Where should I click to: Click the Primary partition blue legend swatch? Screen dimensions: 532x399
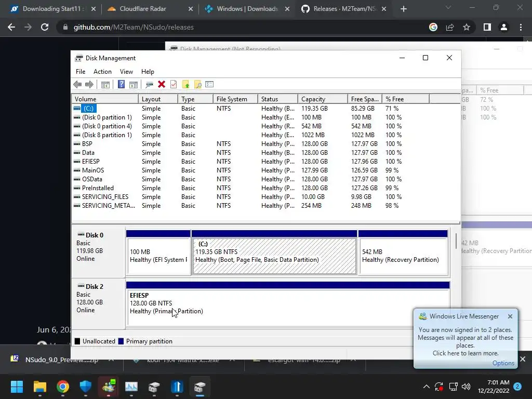[x=121, y=341]
